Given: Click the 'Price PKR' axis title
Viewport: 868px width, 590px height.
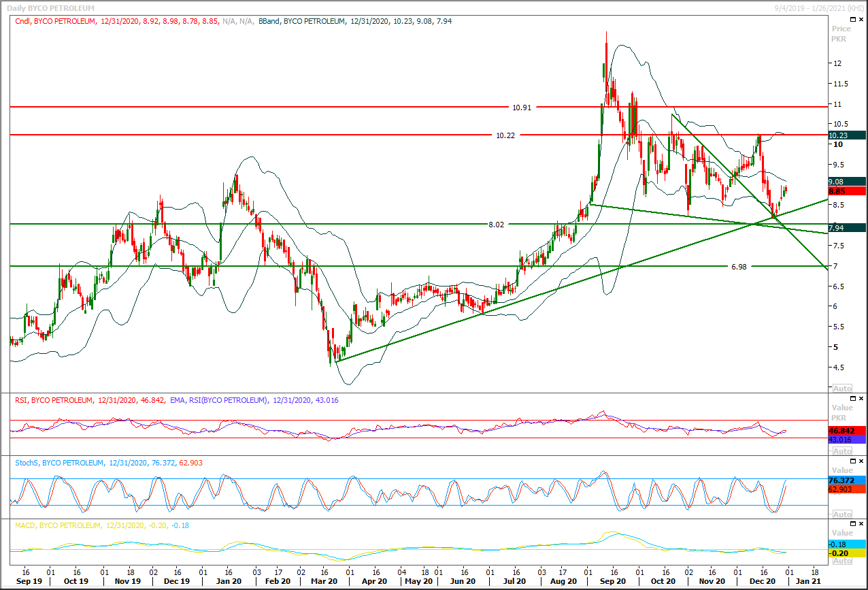Looking at the screenshot, I should tap(841, 34).
